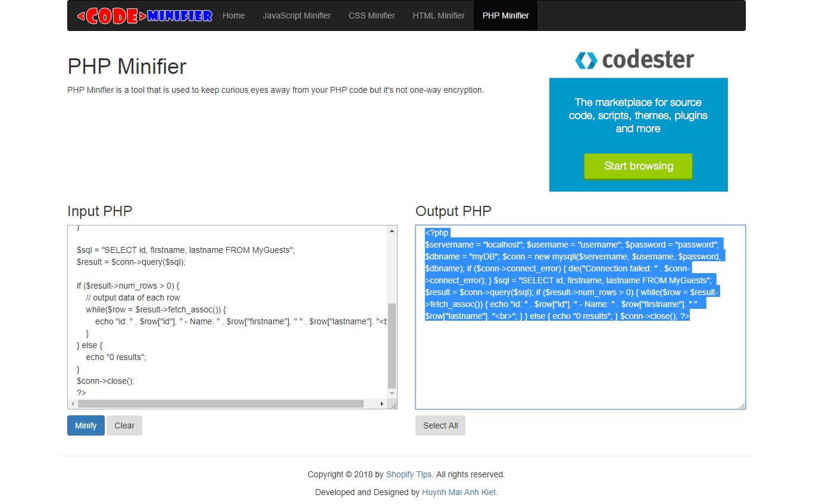The image size is (813, 504).
Task: Clear the input PHP code
Action: pos(124,425)
